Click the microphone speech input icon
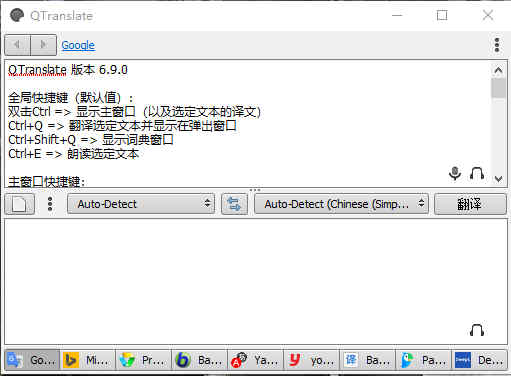This screenshot has width=511, height=376. click(x=455, y=173)
